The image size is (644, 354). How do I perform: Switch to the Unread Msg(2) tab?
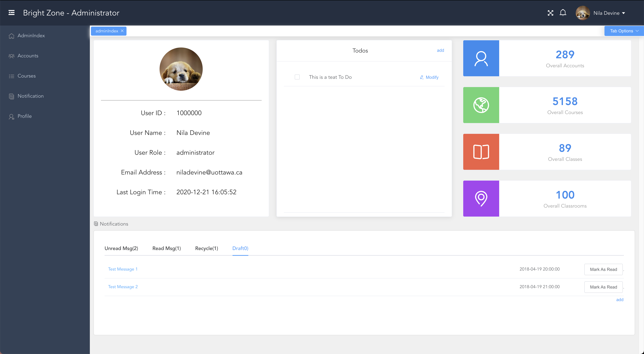point(121,248)
